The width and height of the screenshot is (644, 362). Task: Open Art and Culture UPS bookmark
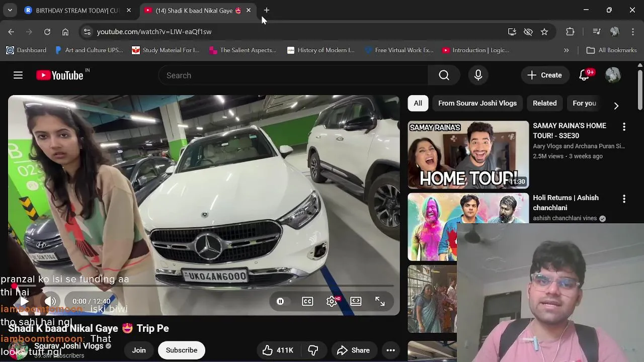pos(89,50)
